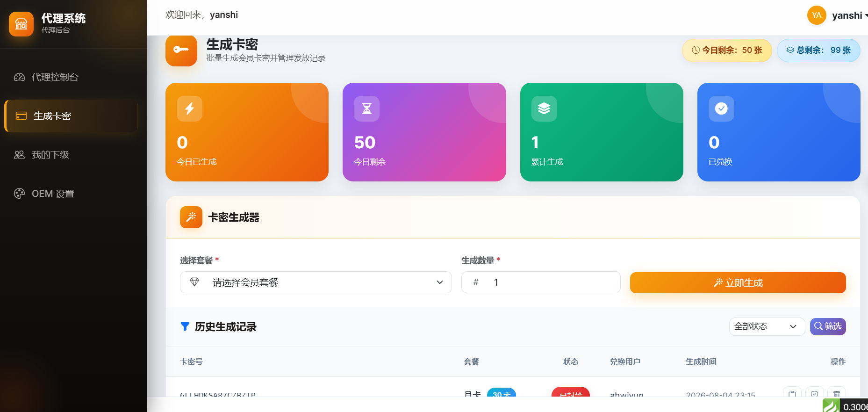868x412 pixels.
Task: Click the lightning icon on 今日已生成 card
Action: pos(189,108)
